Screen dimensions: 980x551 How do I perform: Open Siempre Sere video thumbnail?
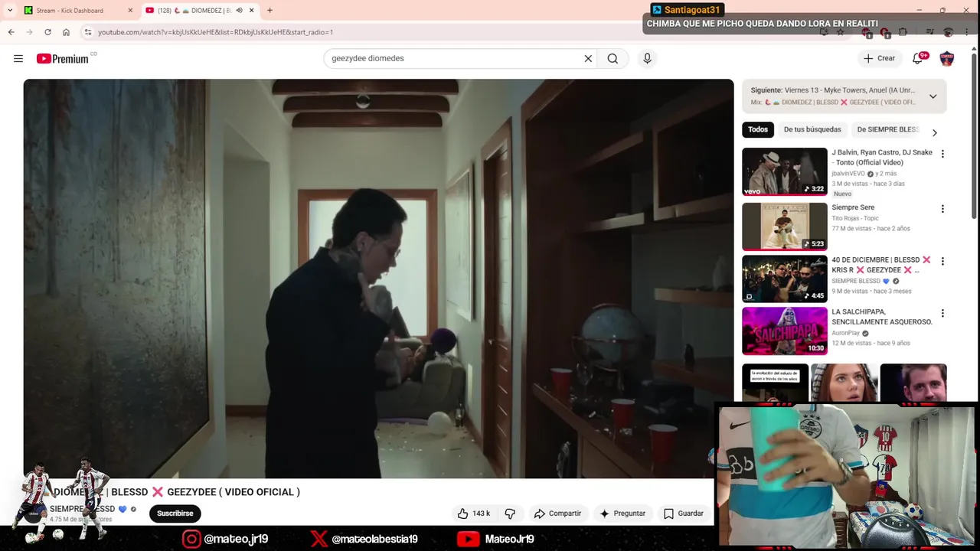(785, 227)
